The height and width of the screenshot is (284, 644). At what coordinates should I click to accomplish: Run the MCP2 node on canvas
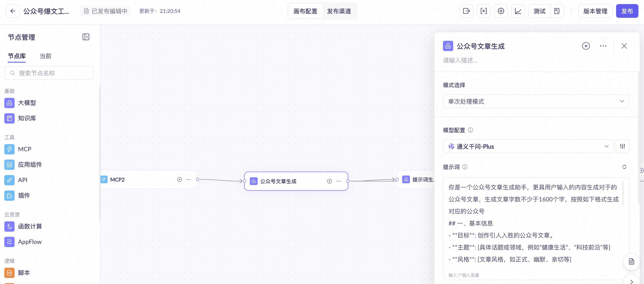point(180,180)
